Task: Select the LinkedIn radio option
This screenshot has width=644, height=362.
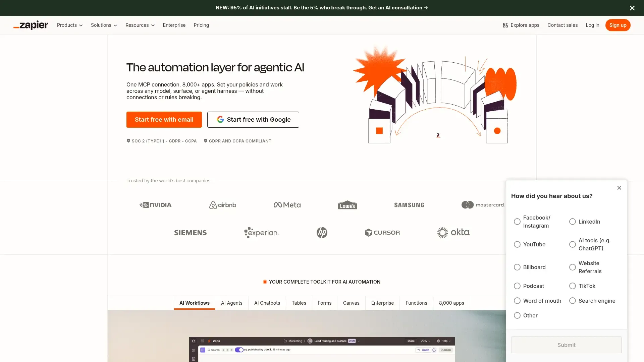Action: coord(573,222)
